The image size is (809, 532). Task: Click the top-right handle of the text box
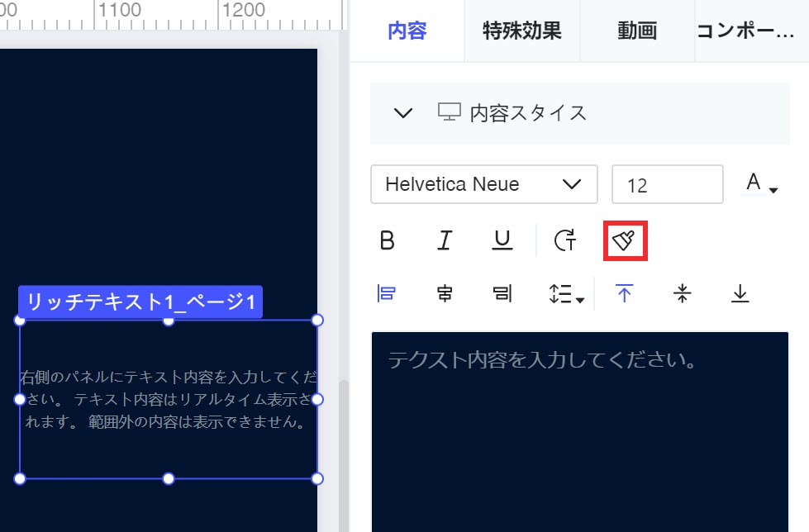[317, 320]
